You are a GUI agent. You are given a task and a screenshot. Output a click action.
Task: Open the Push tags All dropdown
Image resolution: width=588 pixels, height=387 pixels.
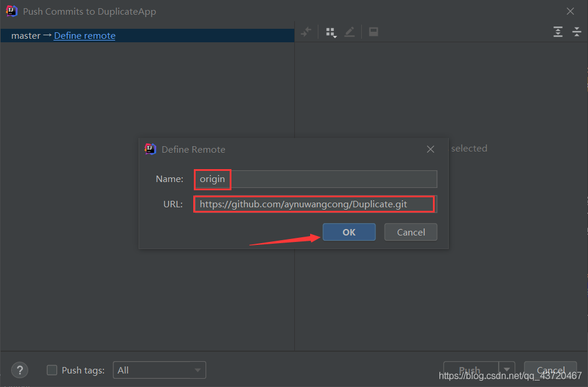(x=159, y=370)
